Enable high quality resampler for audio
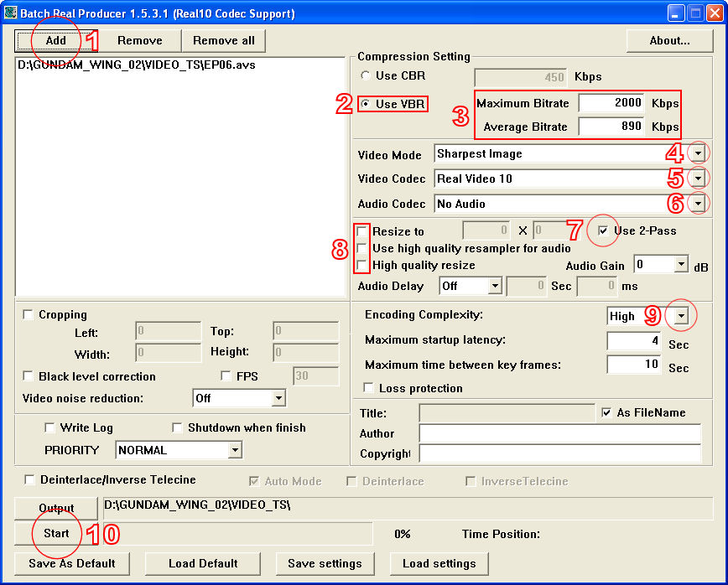Viewport: 728px width, 585px height. pos(361,248)
